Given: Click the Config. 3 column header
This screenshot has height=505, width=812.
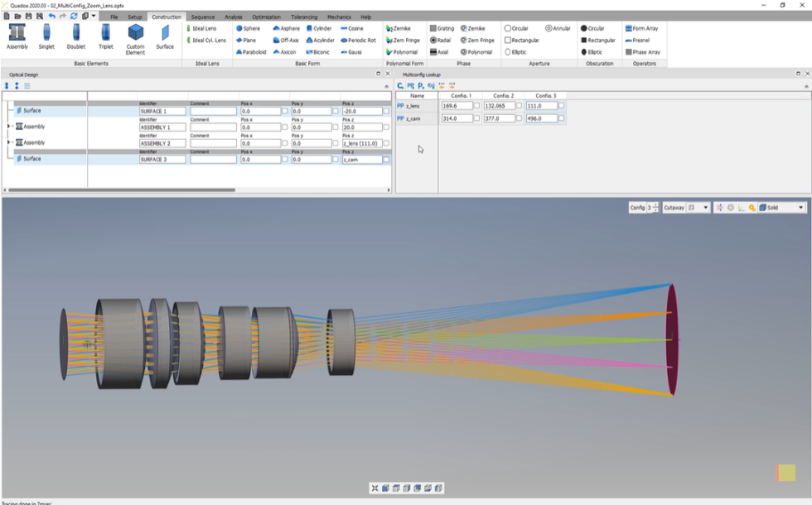Looking at the screenshot, I should [544, 96].
